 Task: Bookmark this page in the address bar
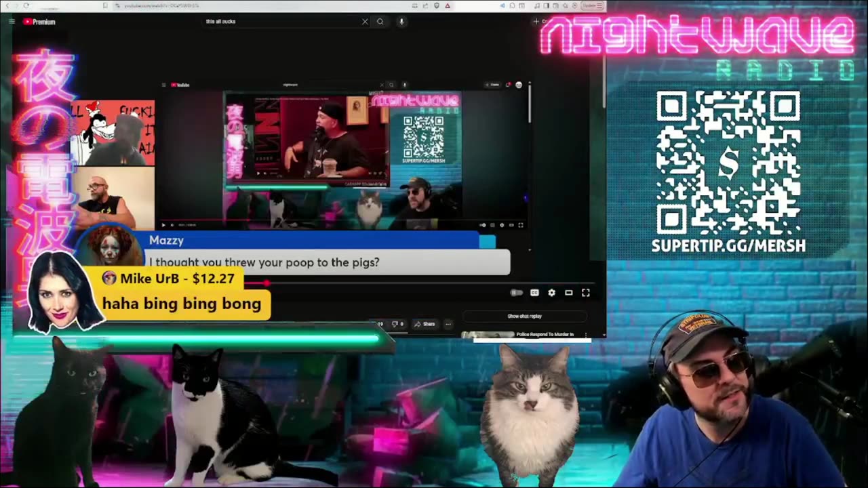click(105, 5)
